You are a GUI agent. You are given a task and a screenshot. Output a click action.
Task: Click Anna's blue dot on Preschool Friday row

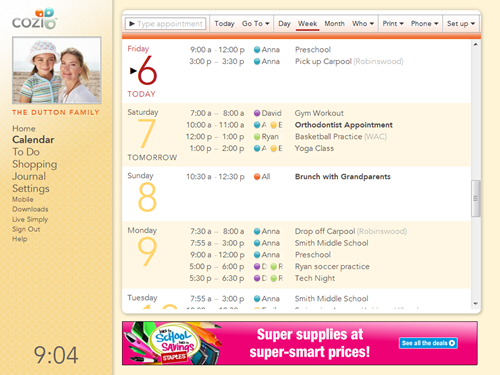257,50
